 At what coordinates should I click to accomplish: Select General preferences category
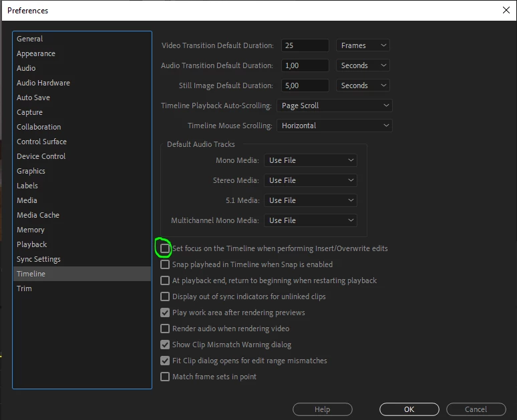(82, 39)
